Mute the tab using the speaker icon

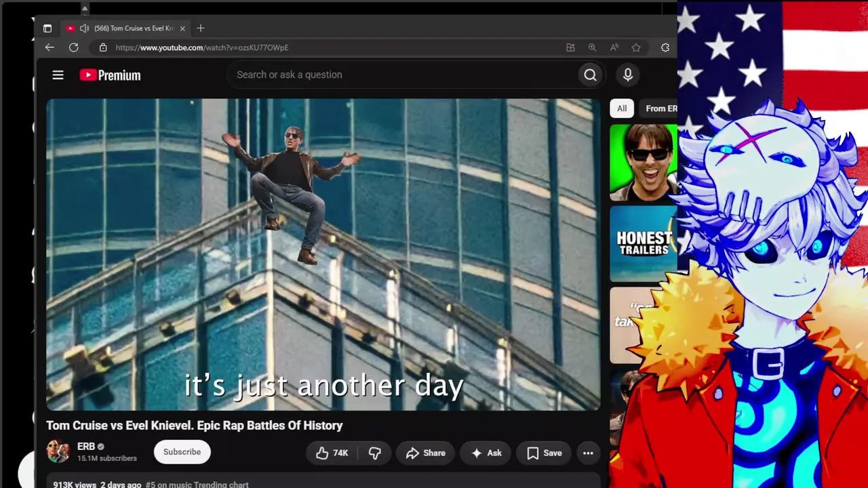[x=84, y=28]
